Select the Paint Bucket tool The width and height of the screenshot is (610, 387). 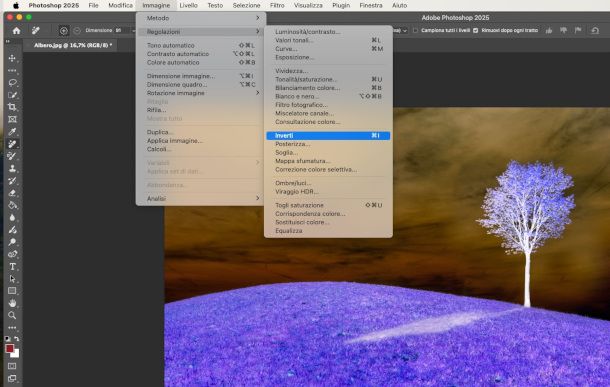[x=12, y=205]
